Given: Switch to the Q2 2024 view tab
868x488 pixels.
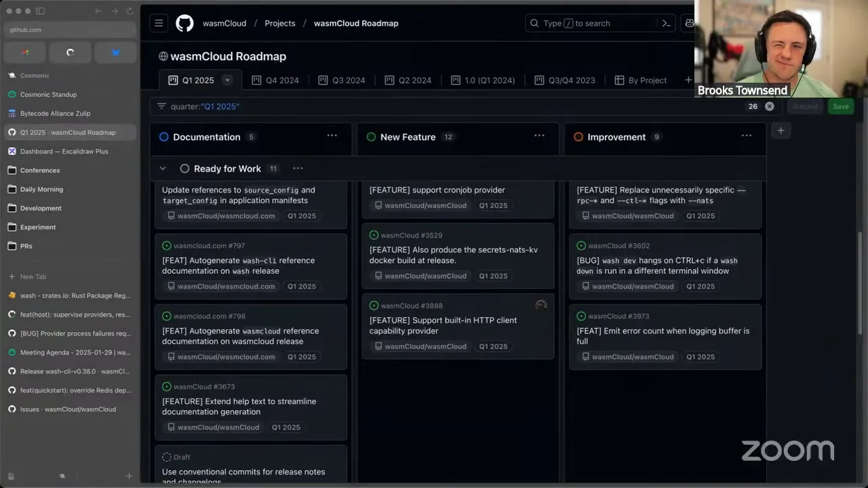Looking at the screenshot, I should pyautogui.click(x=408, y=80).
